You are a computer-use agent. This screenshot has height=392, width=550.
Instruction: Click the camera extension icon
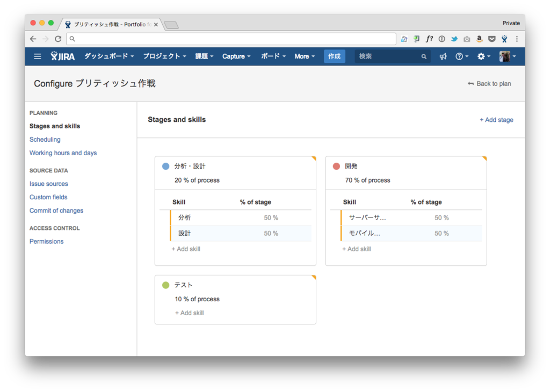467,39
